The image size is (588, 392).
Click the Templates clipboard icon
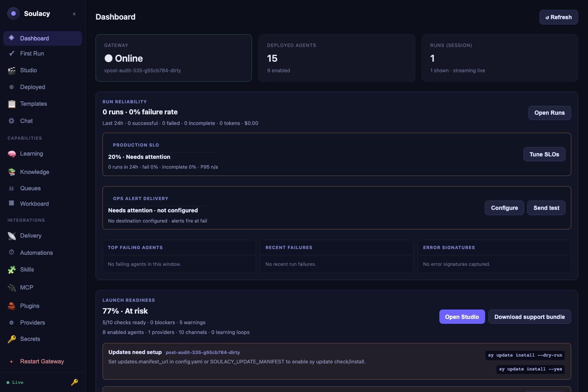[11, 104]
